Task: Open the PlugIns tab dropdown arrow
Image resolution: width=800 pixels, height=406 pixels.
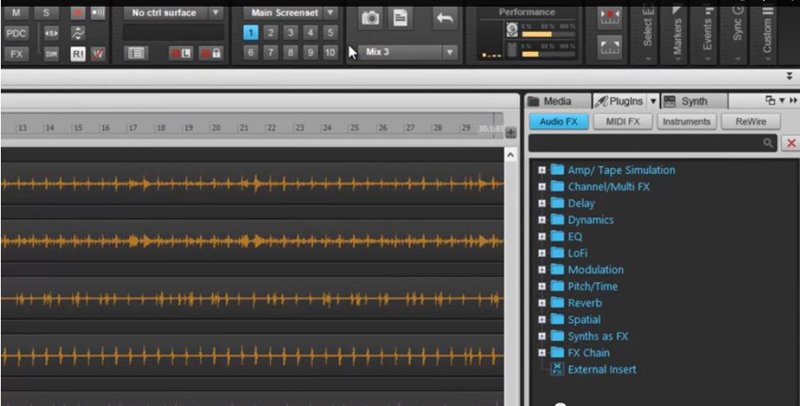Action: [653, 101]
